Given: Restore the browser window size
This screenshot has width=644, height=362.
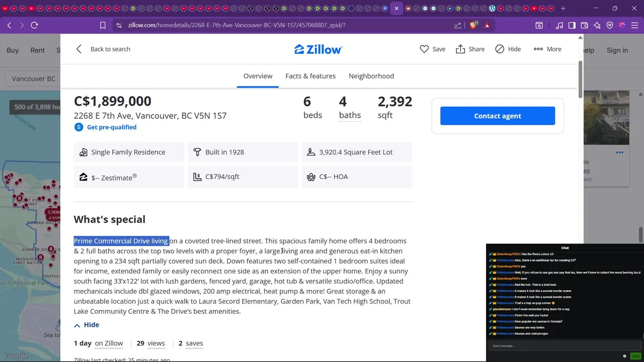Looking at the screenshot, I should 614,9.
